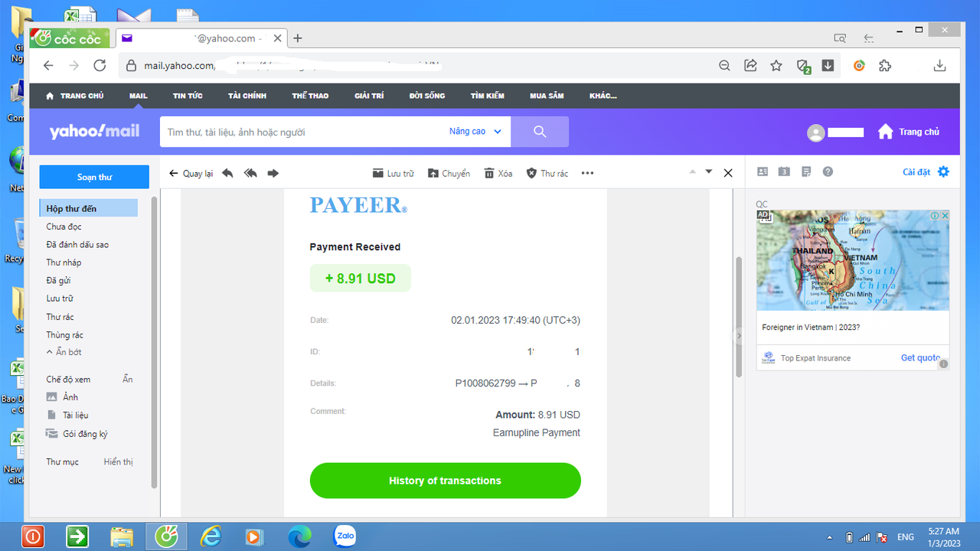Click TRANG CHỦ in navigation bar
This screenshot has width=980, height=551.
click(x=74, y=96)
